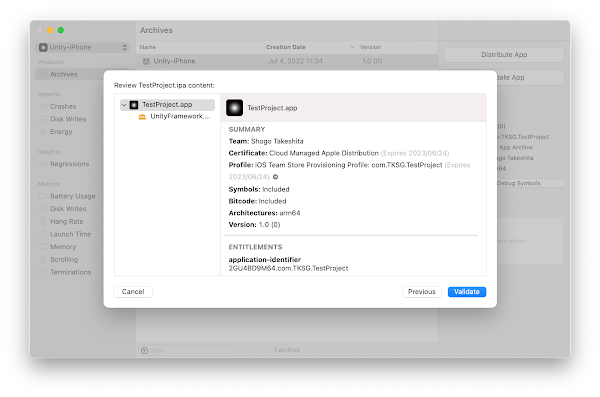
Task: Open Disk Writes under Reports
Action: [68, 119]
